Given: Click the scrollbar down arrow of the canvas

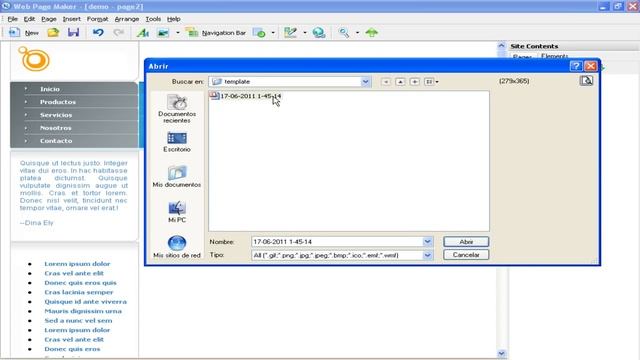Looking at the screenshot, I should (502, 353).
